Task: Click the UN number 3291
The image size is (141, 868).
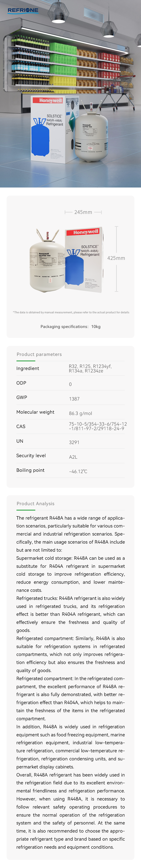Action: pyautogui.click(x=74, y=442)
